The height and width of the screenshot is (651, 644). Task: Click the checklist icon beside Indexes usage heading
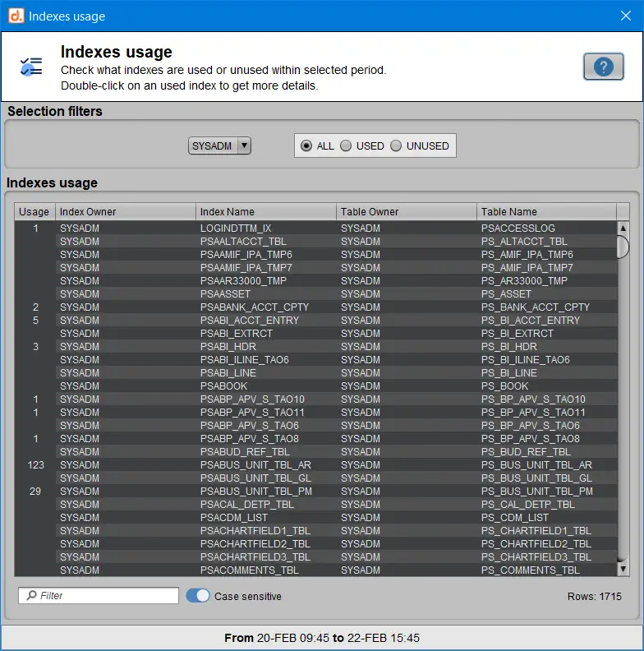coord(31,67)
